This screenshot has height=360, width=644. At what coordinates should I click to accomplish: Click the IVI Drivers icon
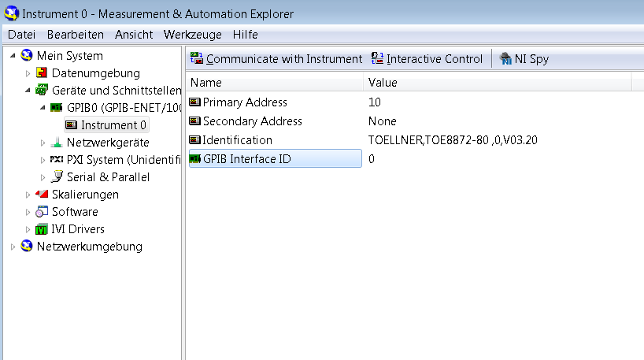pos(43,229)
